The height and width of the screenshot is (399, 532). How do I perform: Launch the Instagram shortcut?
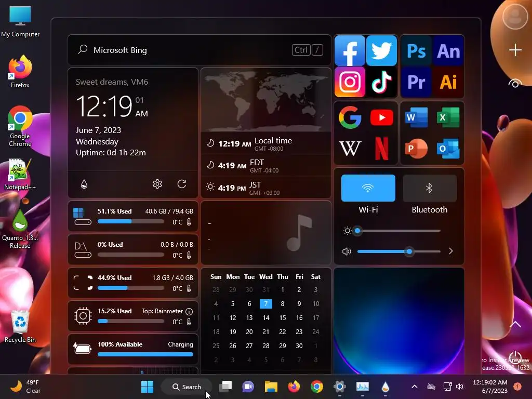[350, 82]
